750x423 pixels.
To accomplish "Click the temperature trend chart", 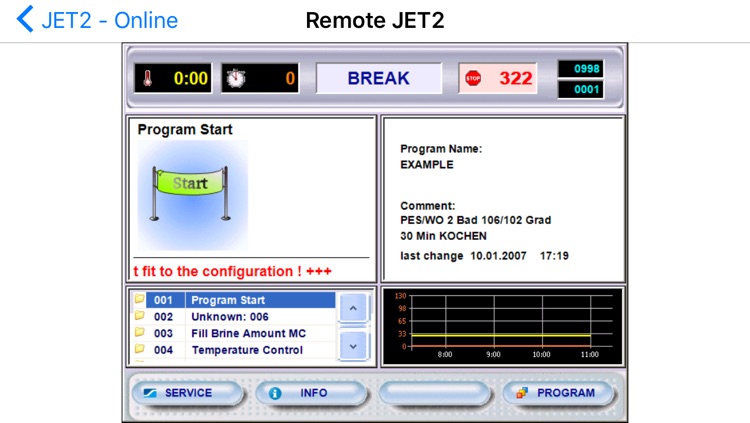I will point(503,327).
